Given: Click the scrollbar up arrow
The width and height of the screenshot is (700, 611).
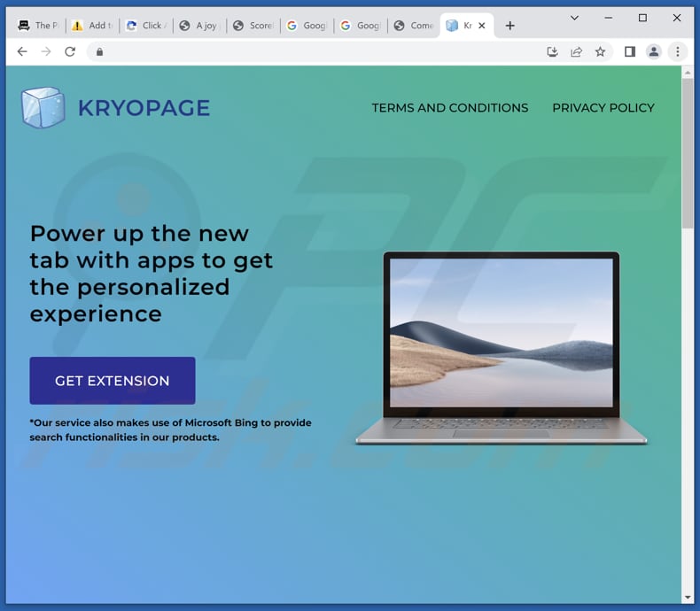Looking at the screenshot, I should (688, 73).
